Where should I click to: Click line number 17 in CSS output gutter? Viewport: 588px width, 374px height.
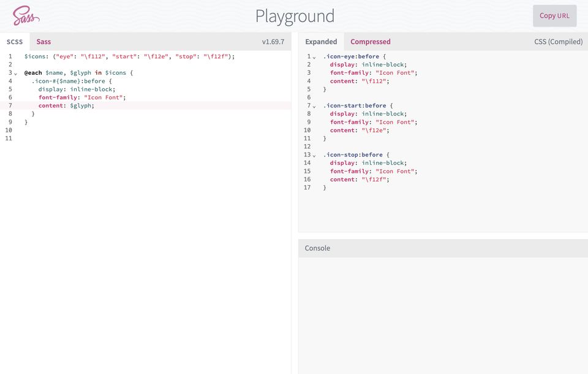click(x=307, y=188)
